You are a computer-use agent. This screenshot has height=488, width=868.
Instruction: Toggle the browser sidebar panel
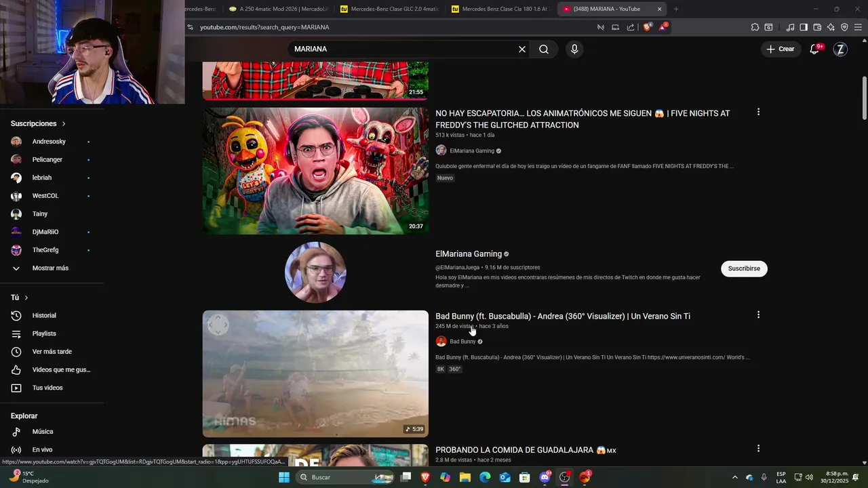[804, 28]
